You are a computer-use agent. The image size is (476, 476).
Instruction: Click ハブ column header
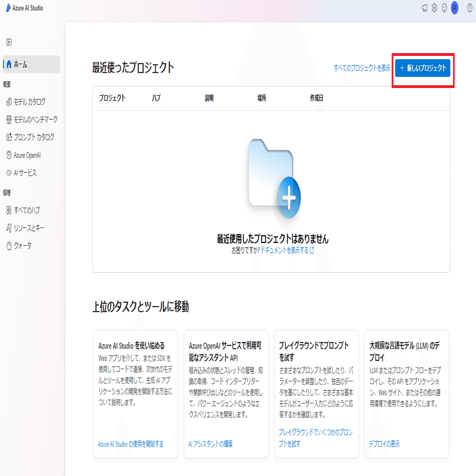[156, 98]
